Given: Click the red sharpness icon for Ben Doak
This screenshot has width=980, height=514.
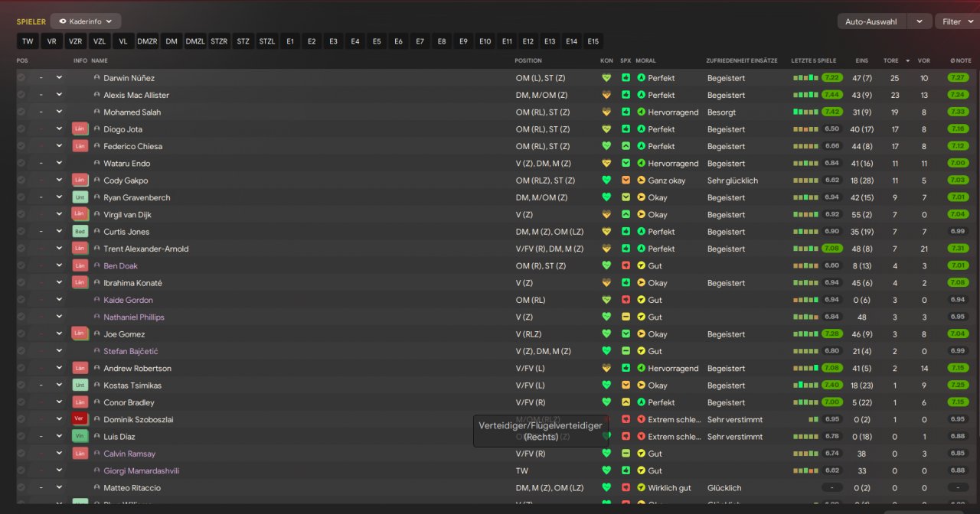Looking at the screenshot, I should point(626,266).
